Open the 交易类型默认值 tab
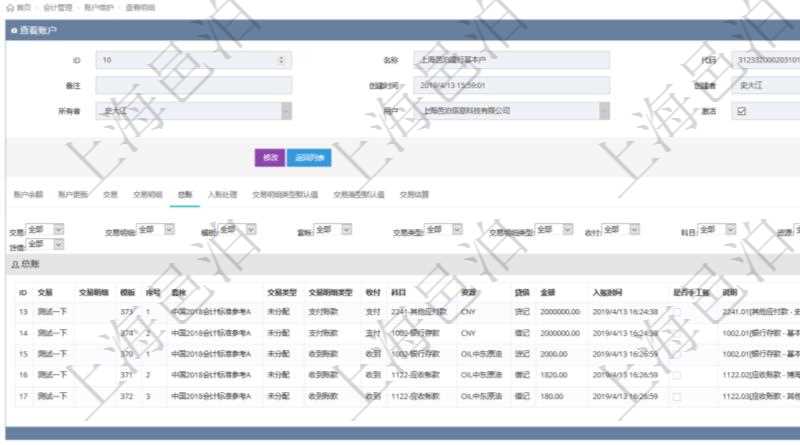This screenshot has width=800, height=445. [359, 194]
